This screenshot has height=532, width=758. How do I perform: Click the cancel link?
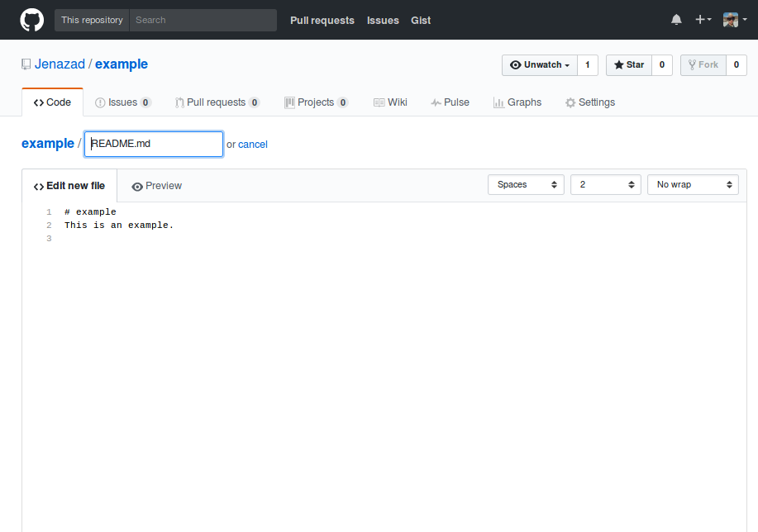click(x=253, y=145)
